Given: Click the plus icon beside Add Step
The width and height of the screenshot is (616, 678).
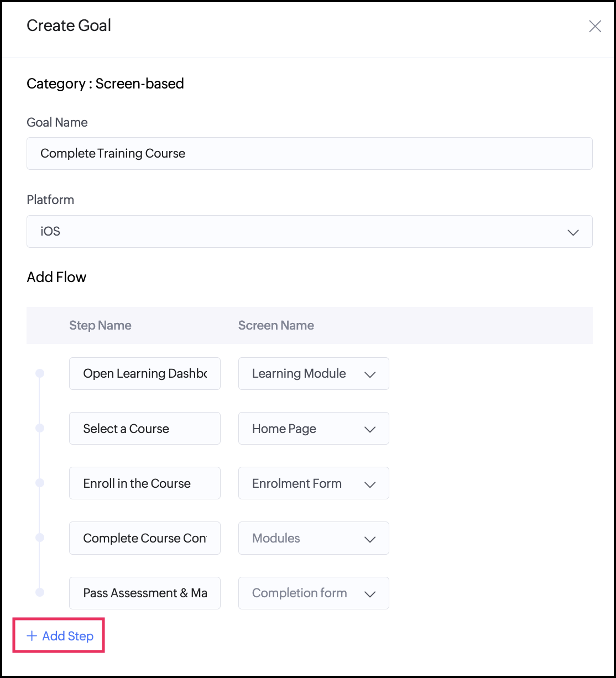Looking at the screenshot, I should [32, 636].
